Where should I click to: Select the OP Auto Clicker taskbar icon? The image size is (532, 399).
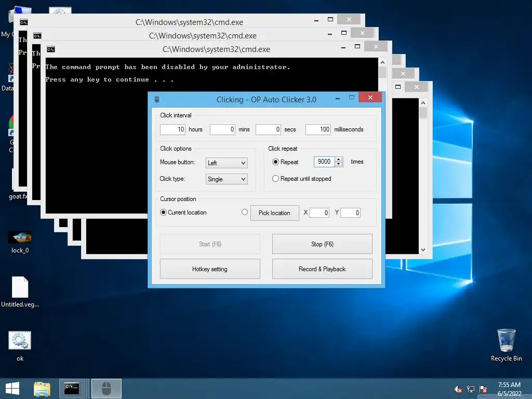pyautogui.click(x=107, y=389)
